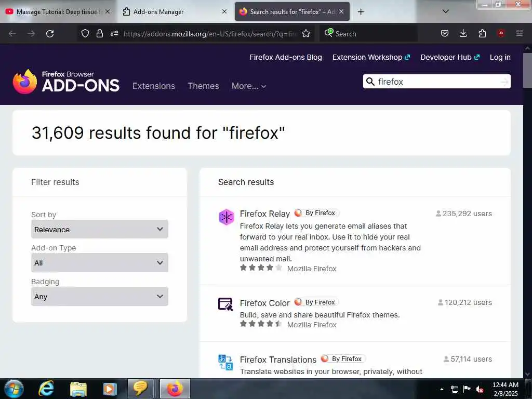532x399 pixels.
Task: Open Windows Explorer from the taskbar
Action: point(78,389)
